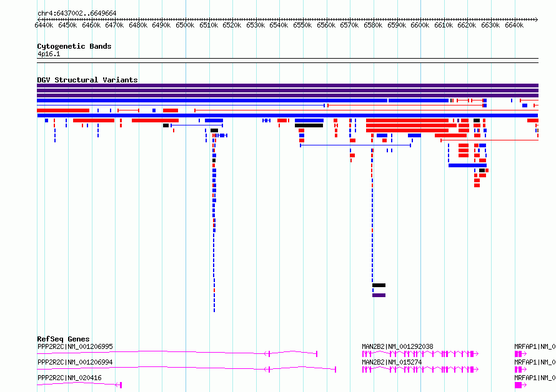Select the MAN2B2 NM_001292038 gene model glyph
Image resolution: width=556 pixels, height=392 pixels.
tap(420, 354)
